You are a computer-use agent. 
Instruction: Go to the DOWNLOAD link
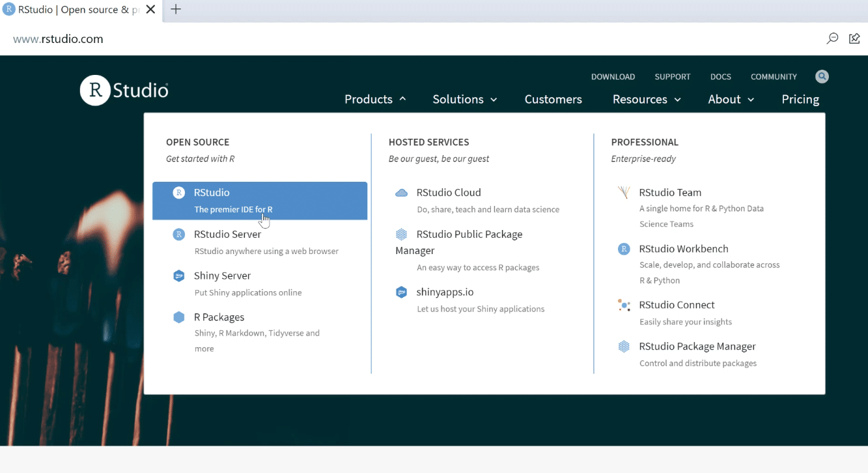coord(613,77)
